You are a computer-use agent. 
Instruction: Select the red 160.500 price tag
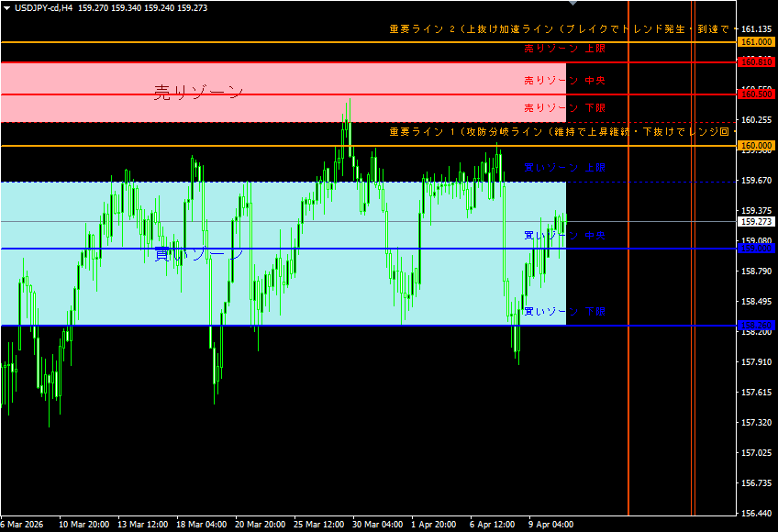(757, 94)
